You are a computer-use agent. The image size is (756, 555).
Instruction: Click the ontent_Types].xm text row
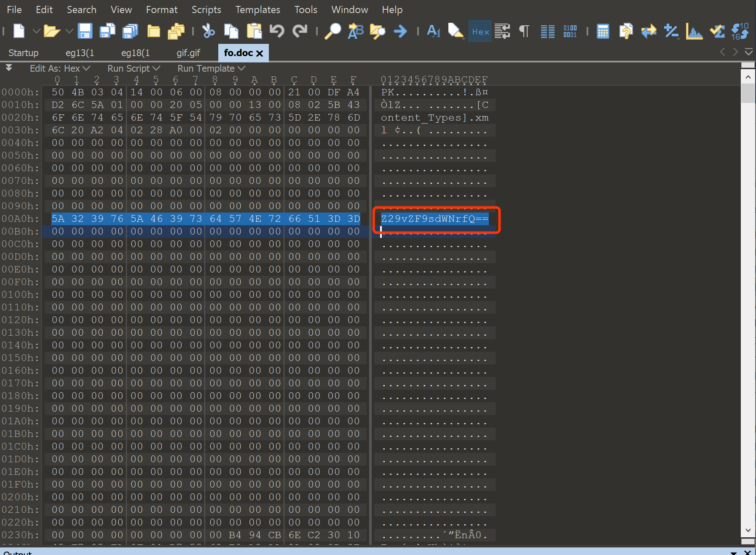pyautogui.click(x=434, y=117)
